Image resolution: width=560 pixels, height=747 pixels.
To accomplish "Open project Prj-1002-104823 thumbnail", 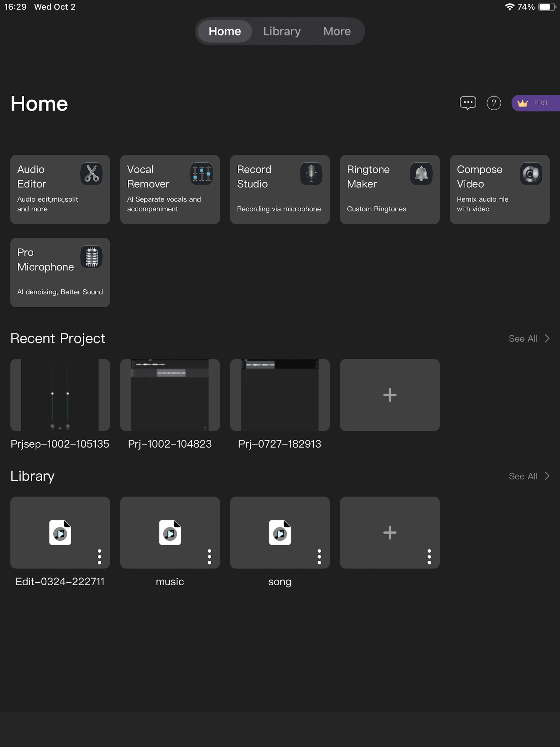I will click(x=170, y=395).
